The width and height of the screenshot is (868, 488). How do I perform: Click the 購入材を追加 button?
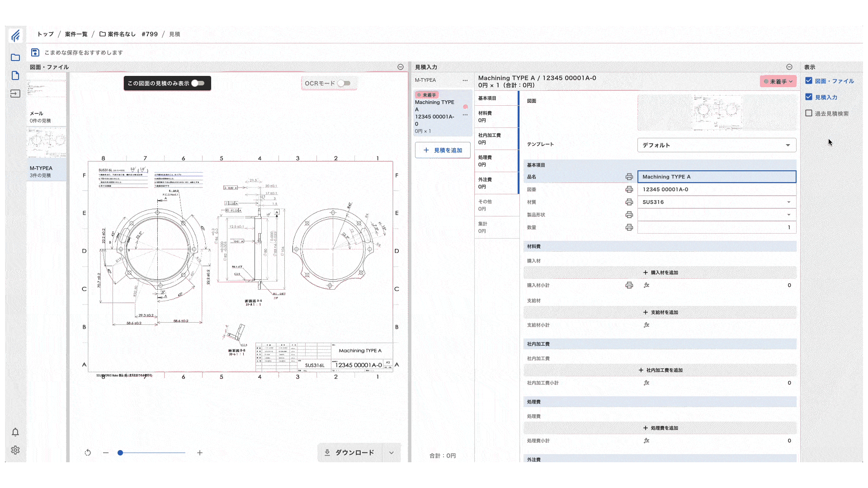(x=660, y=272)
